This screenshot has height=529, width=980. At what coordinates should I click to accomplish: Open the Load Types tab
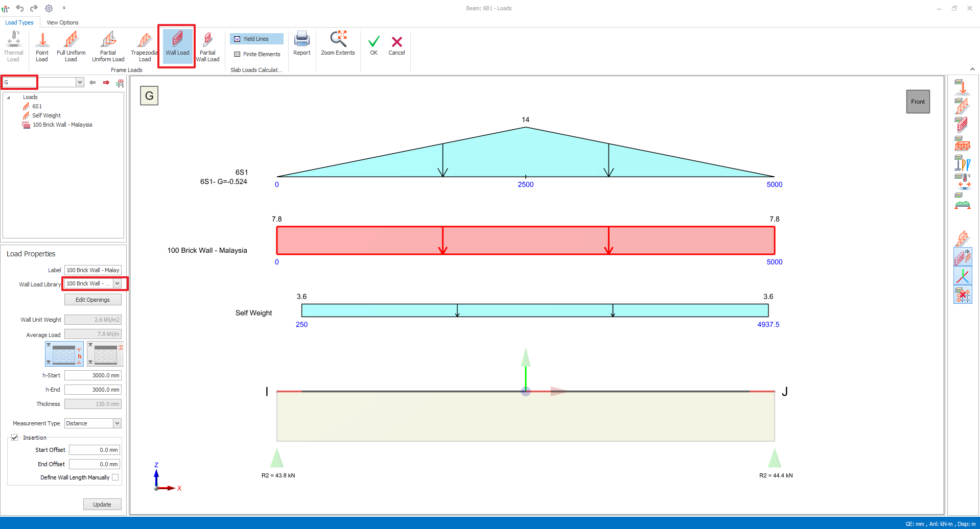(19, 22)
